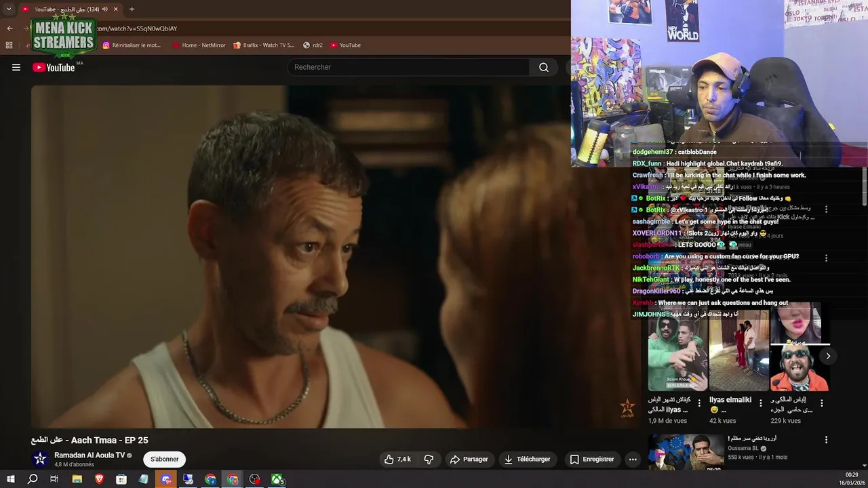Screen dimensions: 868x488
Task: Open the Réinitialiser le mot... bookmark
Action: tap(132, 45)
